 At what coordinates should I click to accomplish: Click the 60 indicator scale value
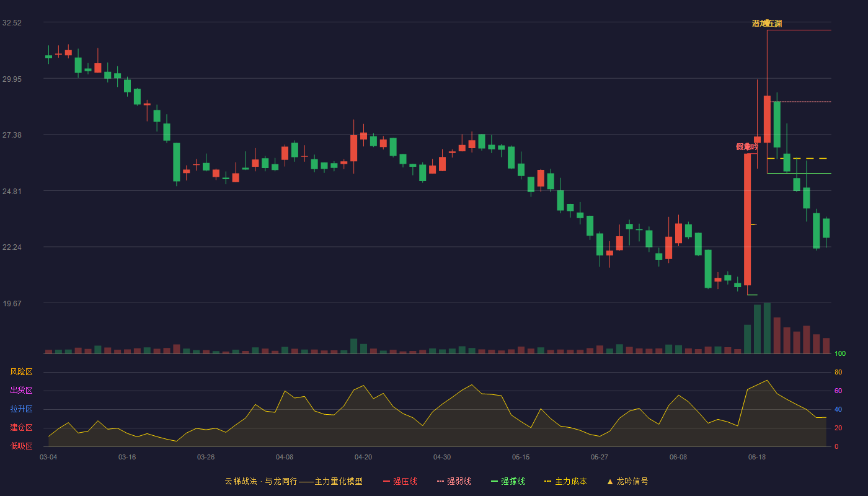pyautogui.click(x=838, y=391)
